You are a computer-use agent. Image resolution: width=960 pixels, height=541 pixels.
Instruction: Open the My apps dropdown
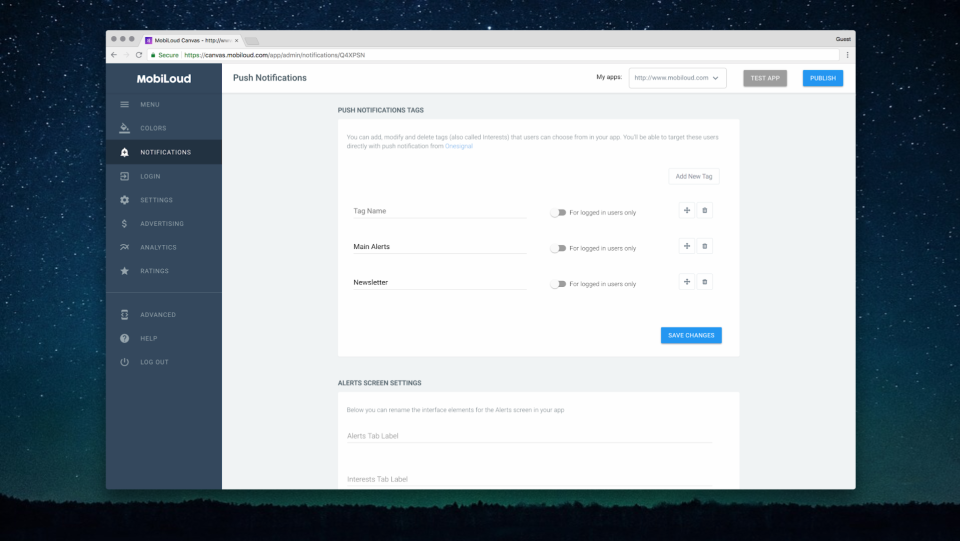click(x=677, y=78)
